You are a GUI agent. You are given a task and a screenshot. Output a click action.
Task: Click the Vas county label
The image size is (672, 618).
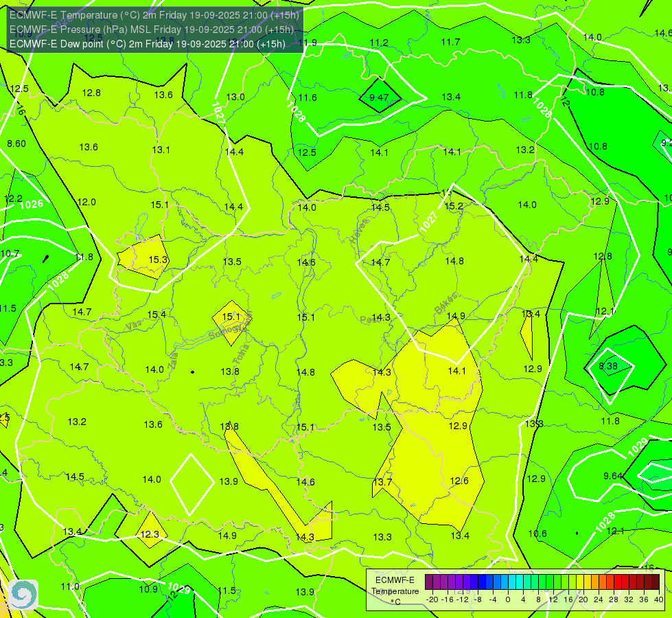click(134, 325)
